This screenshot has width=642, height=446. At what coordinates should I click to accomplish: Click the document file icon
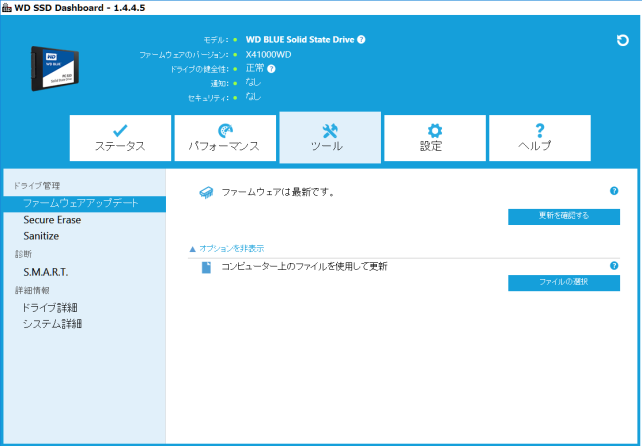206,267
